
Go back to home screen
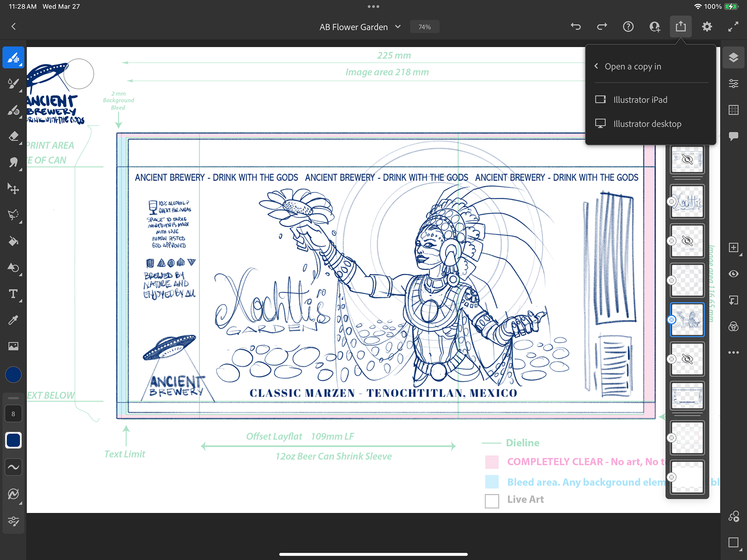pos(14,26)
